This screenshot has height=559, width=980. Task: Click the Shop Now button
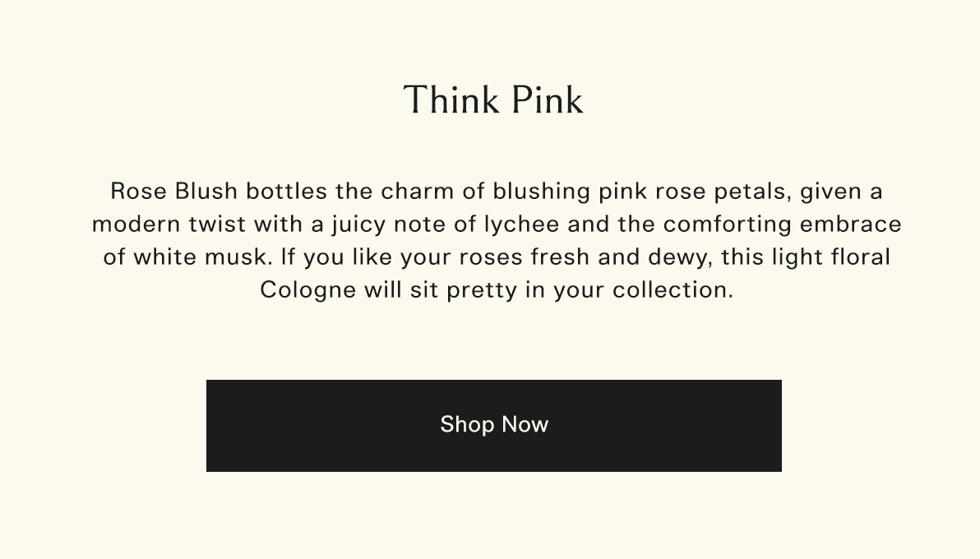[x=493, y=425]
